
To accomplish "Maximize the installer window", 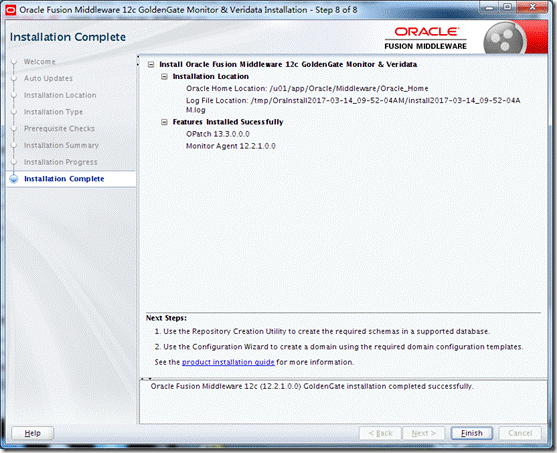I will pos(508,7).
